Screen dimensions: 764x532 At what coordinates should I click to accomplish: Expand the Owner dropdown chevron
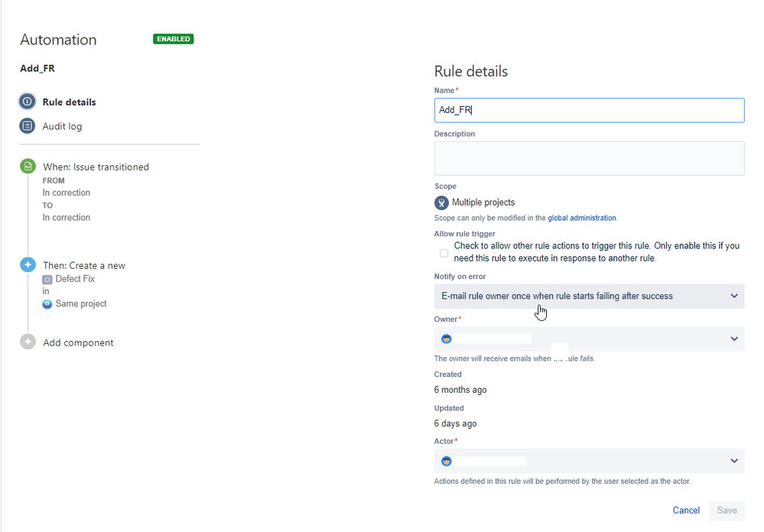pos(734,339)
